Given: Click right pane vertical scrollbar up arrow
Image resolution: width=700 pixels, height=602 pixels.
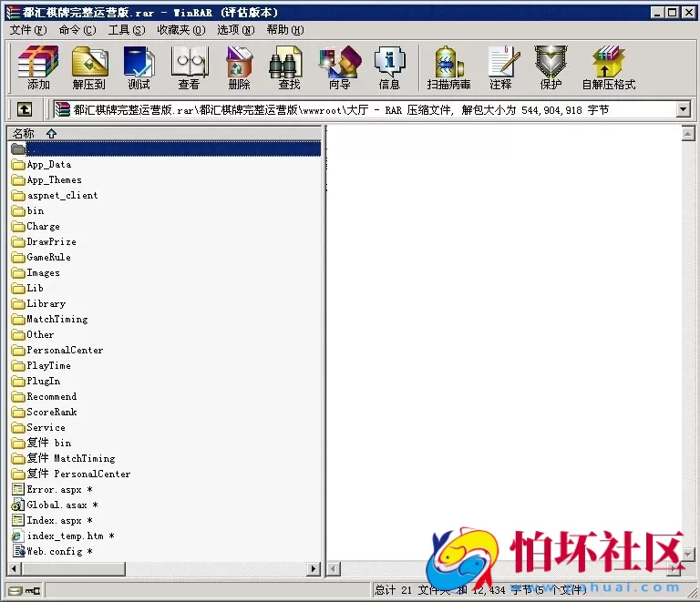Looking at the screenshot, I should (x=689, y=134).
